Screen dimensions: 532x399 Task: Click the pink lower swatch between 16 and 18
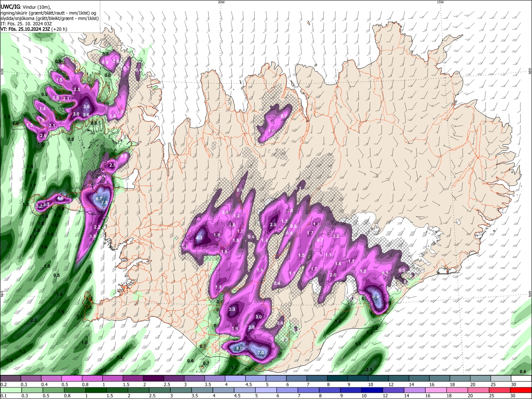436,390
